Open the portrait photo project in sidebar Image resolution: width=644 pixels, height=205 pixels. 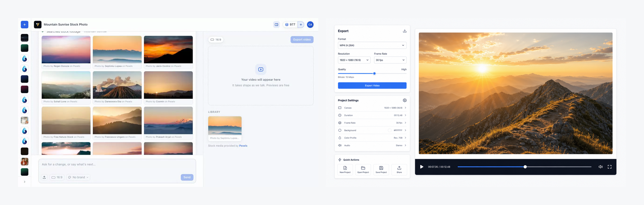tap(24, 161)
